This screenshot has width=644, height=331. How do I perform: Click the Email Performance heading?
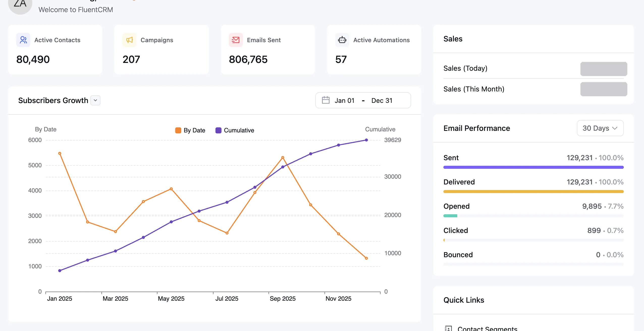click(x=477, y=128)
